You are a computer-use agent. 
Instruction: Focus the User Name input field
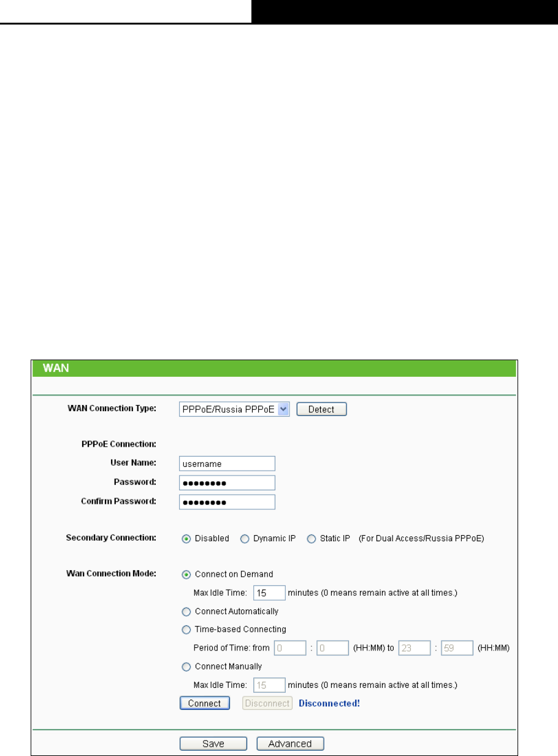(x=227, y=464)
